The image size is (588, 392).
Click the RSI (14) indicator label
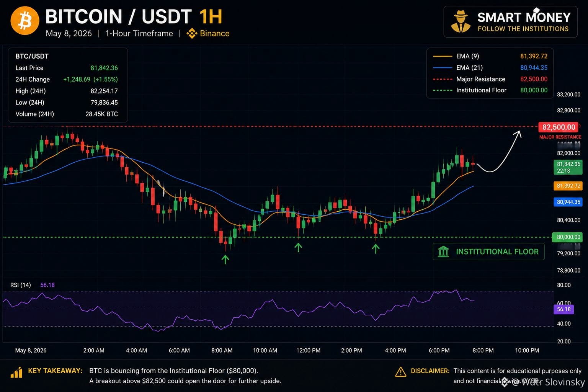click(21, 285)
